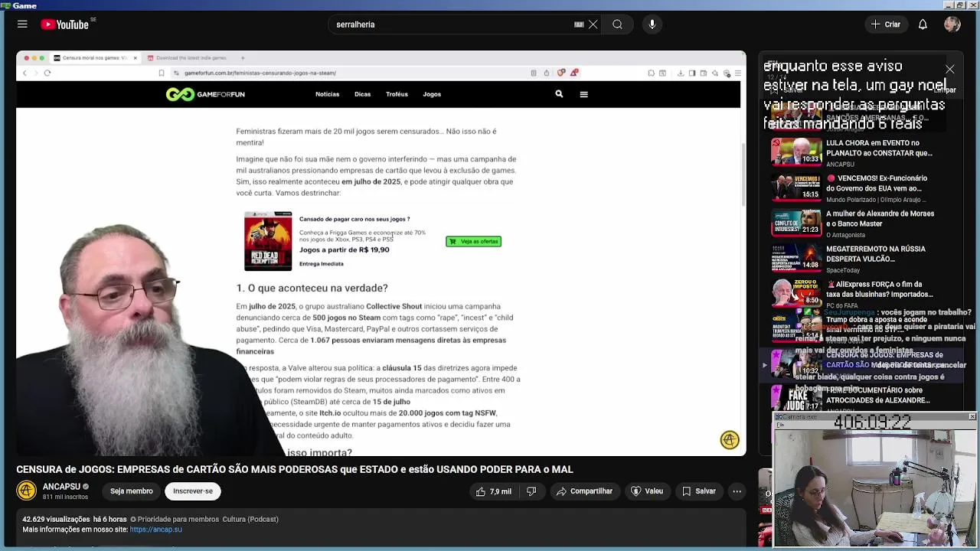This screenshot has width=980, height=551.
Task: Click the GameForFun logo in video
Action: point(205,94)
